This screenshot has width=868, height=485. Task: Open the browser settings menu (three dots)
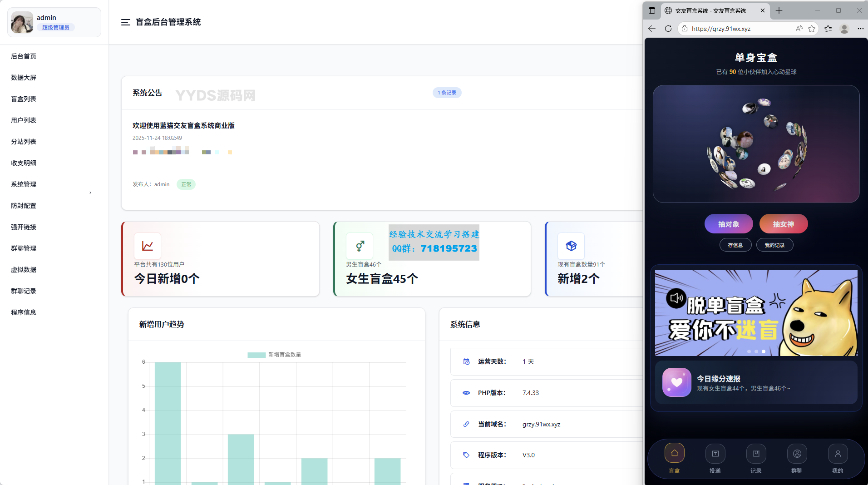pyautogui.click(x=860, y=28)
